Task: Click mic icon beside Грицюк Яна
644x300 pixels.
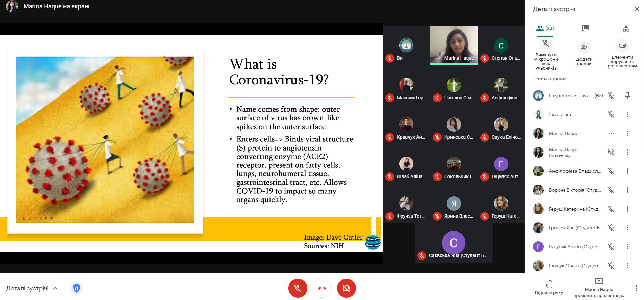Action: point(611,228)
